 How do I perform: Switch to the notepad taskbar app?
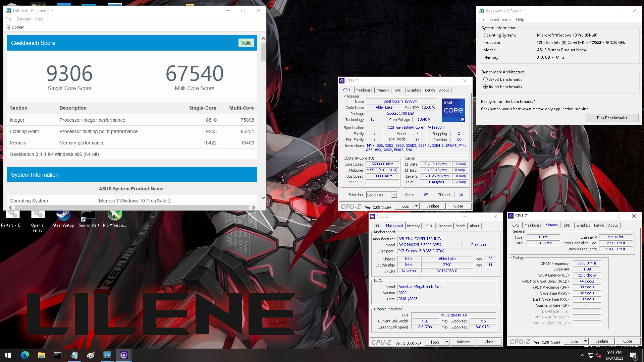[74, 355]
